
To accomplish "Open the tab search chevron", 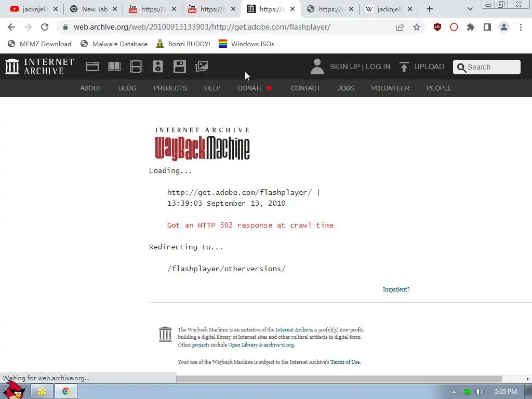I will (x=470, y=9).
